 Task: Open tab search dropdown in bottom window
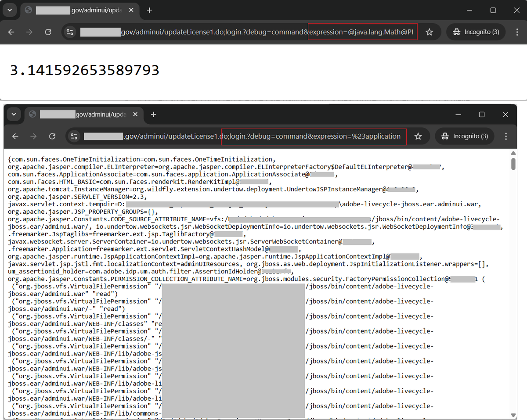coord(14,115)
